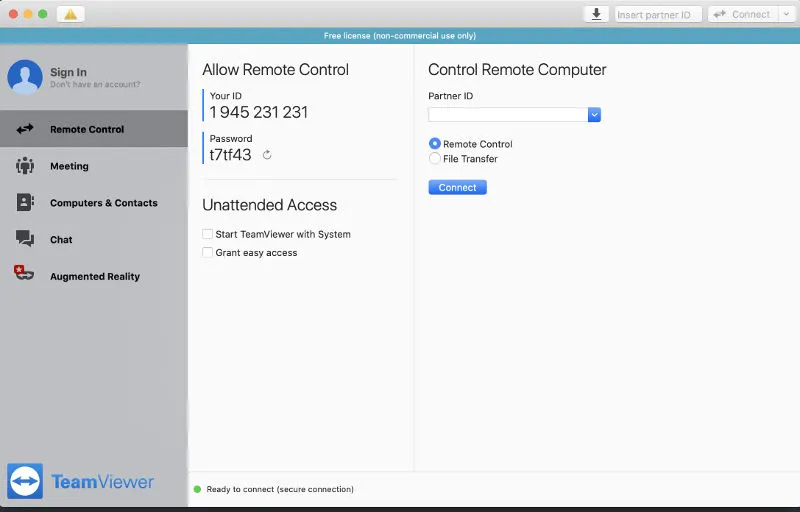The image size is (800, 512).
Task: Click the yellow warning triangle icon
Action: click(70, 14)
